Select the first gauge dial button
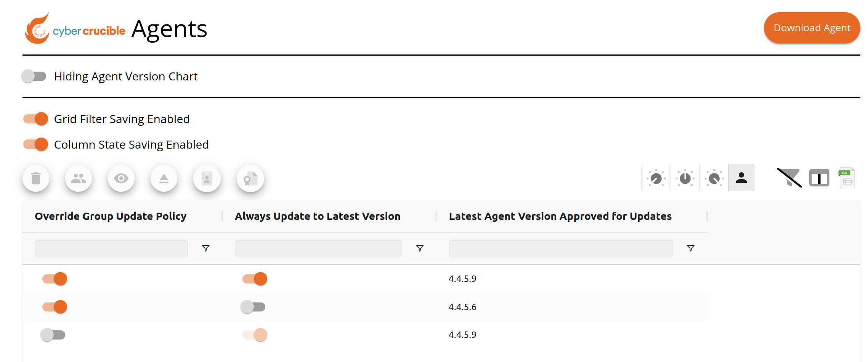 click(x=656, y=178)
